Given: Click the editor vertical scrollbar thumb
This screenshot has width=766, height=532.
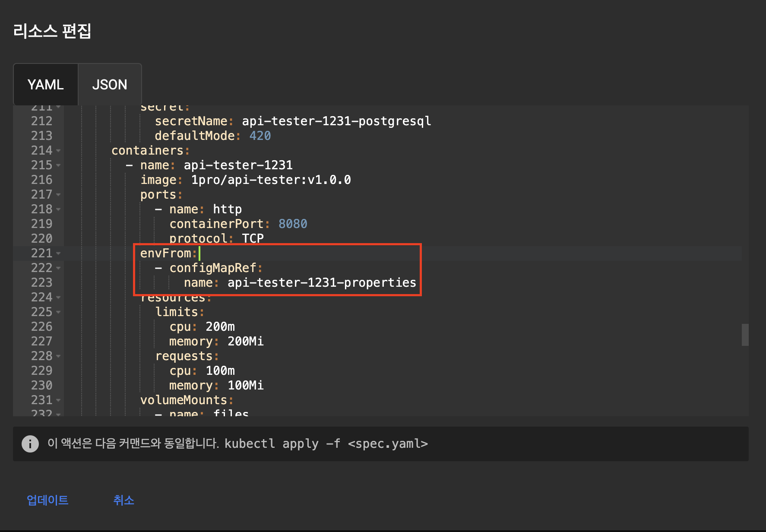Looking at the screenshot, I should 745,335.
